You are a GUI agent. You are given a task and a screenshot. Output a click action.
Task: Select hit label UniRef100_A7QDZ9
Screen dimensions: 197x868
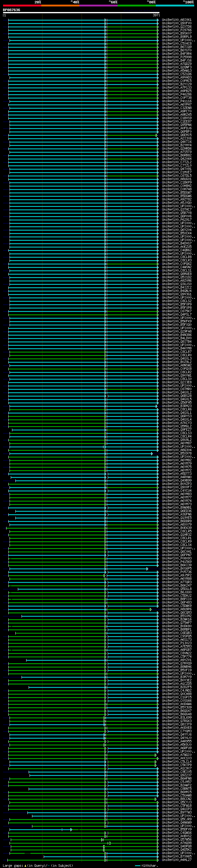click(177, 64)
